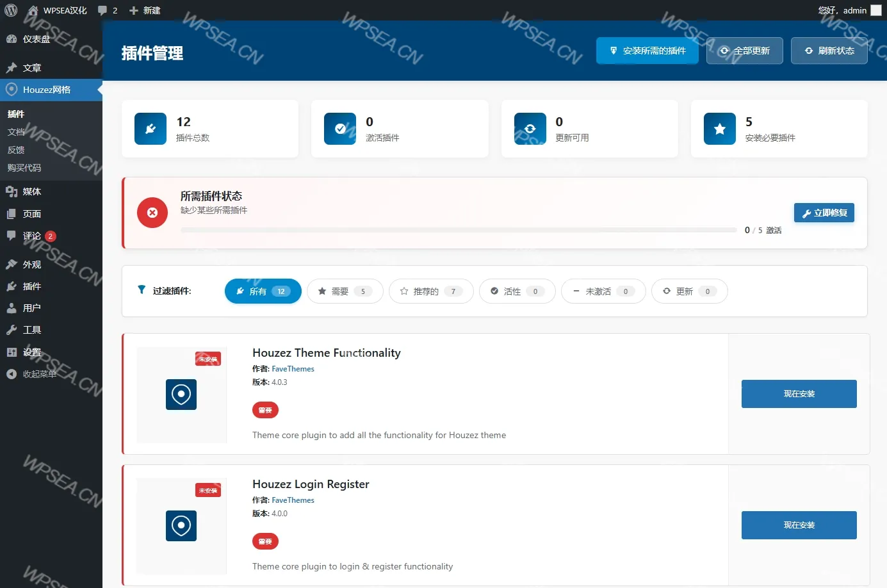Viewport: 887px width, 588px height.
Task: Click the 所需插件状态 heading
Action: 211,196
